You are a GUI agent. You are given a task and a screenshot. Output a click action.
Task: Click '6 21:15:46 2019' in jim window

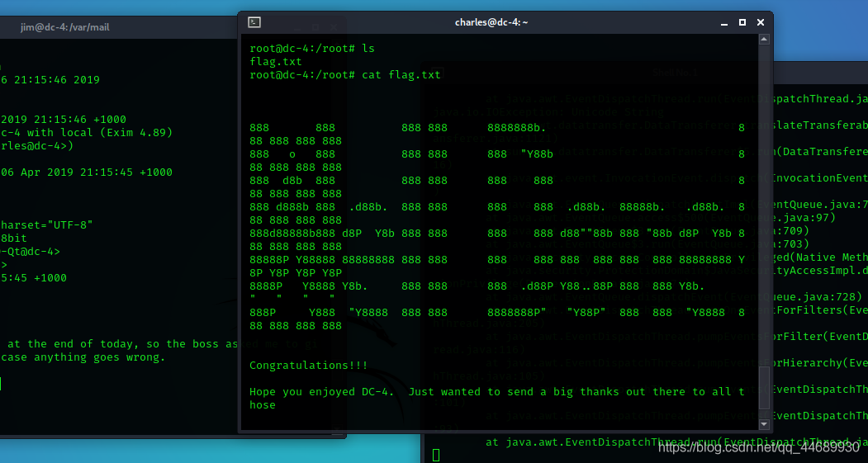click(x=50, y=80)
